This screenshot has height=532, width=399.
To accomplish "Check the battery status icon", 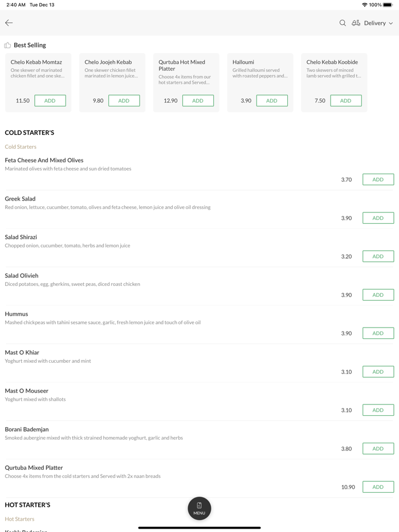I will [388, 5].
